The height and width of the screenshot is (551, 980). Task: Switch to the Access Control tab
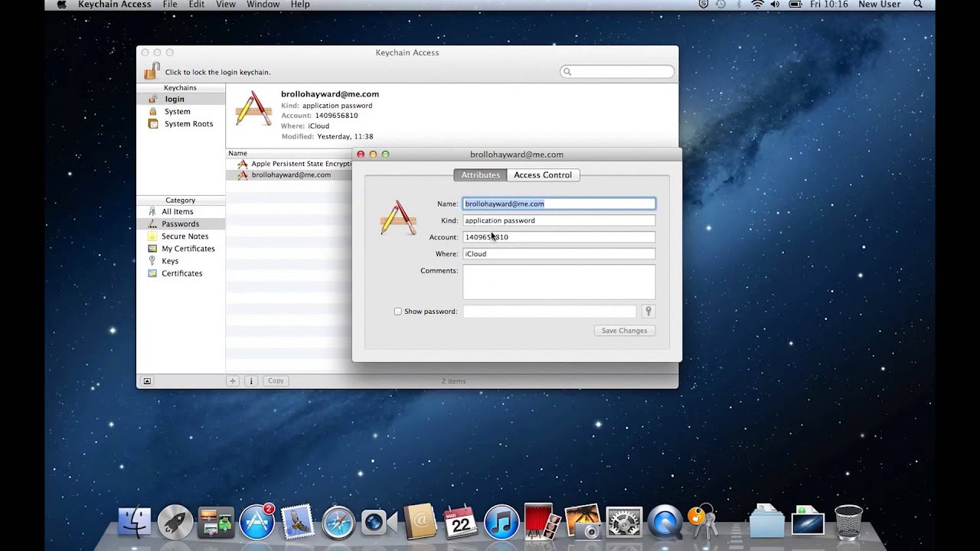point(543,174)
